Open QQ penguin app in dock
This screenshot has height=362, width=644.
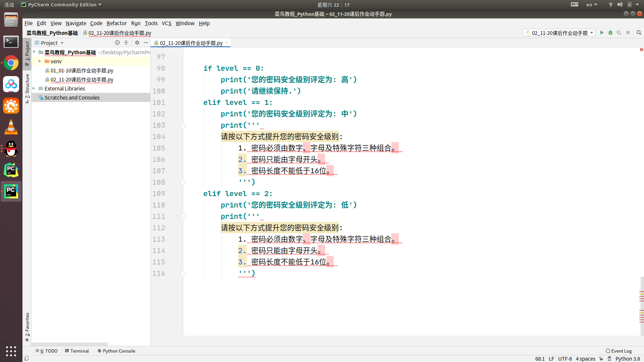(11, 149)
